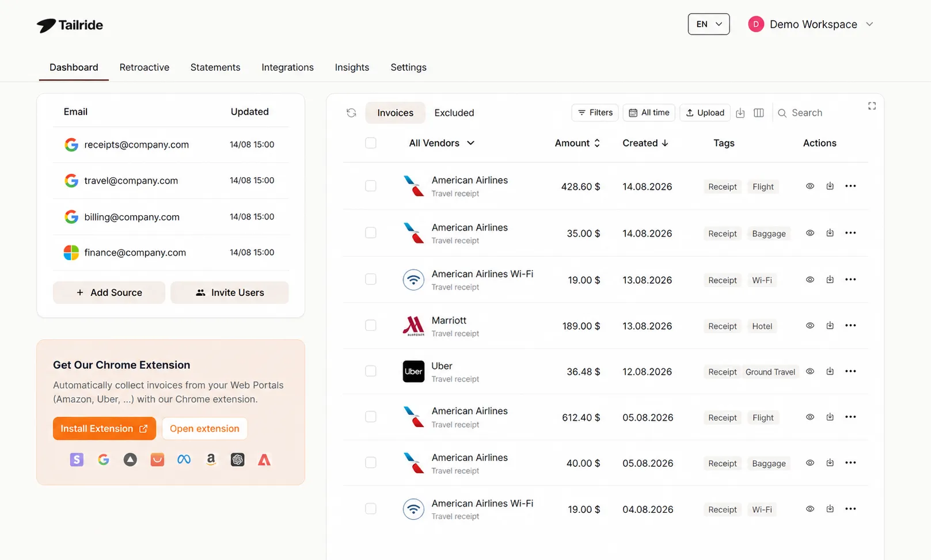Select the travel@company.com email source

pos(171,181)
